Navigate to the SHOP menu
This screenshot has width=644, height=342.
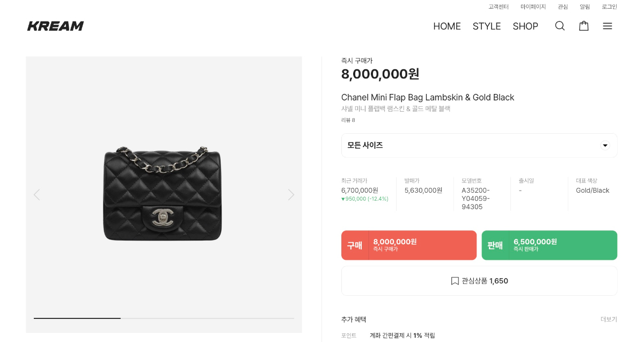click(x=525, y=26)
